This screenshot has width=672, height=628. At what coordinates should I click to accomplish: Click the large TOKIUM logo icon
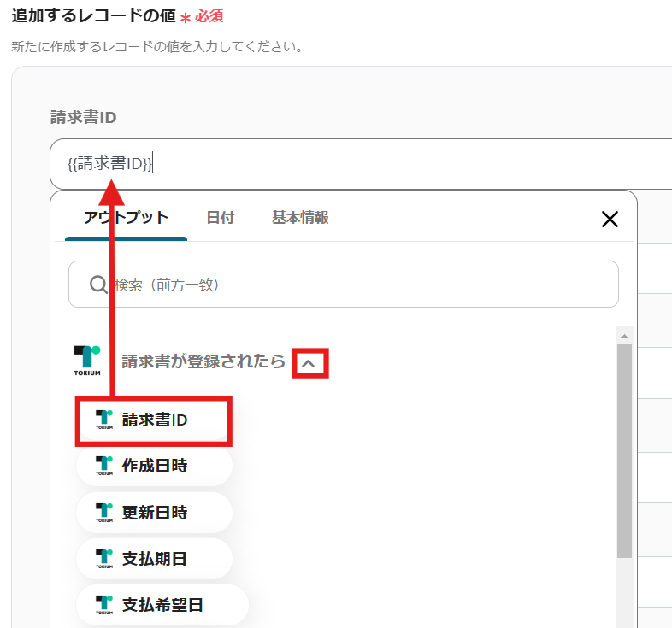87,361
